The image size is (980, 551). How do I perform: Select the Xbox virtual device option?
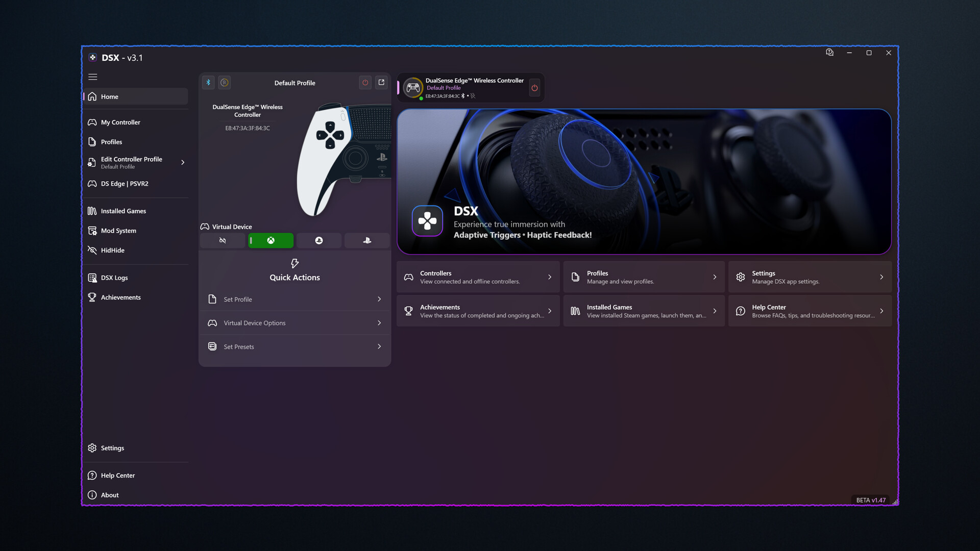point(271,240)
